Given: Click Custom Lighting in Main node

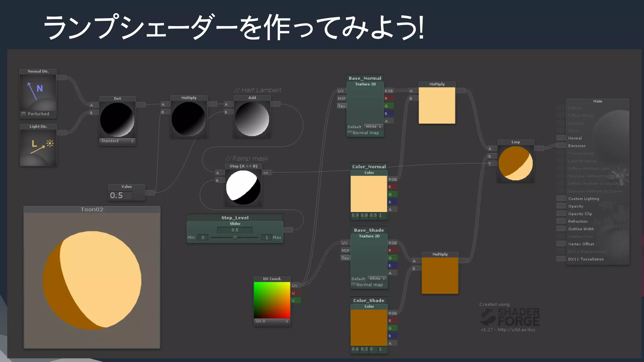Looking at the screenshot, I should 583,199.
